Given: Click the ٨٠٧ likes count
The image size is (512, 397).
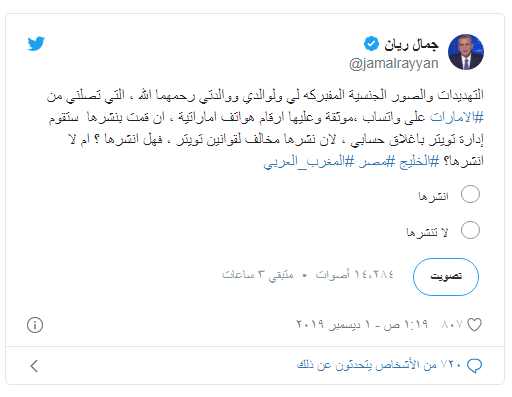Looking at the screenshot, I should 453,324.
